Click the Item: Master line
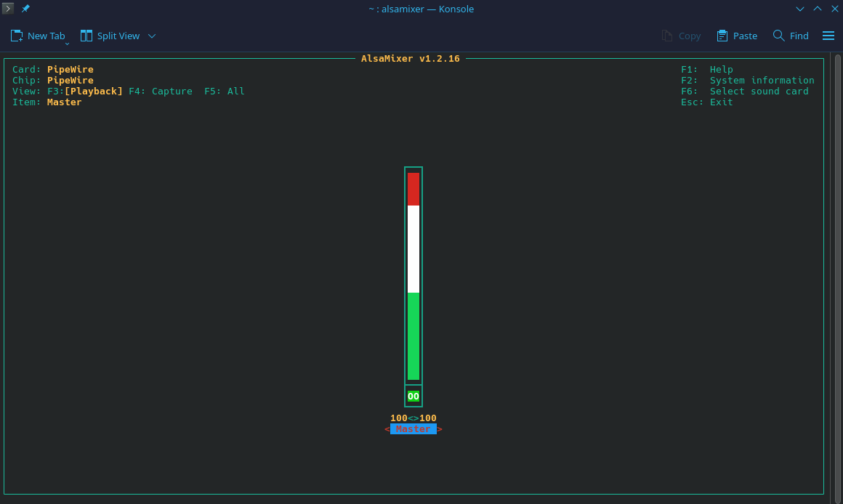 point(47,102)
